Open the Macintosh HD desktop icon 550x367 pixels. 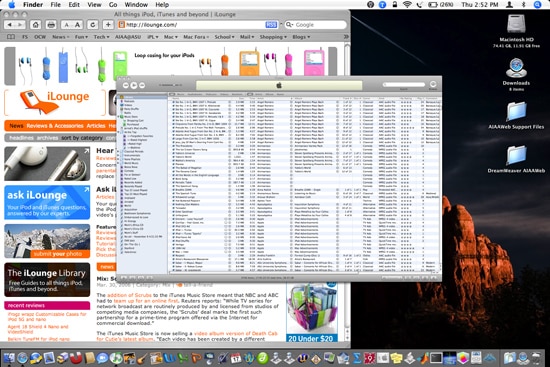516,30
